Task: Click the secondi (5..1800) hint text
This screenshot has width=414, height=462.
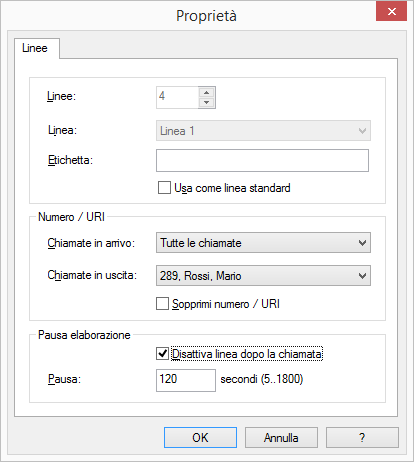Action: [x=262, y=379]
